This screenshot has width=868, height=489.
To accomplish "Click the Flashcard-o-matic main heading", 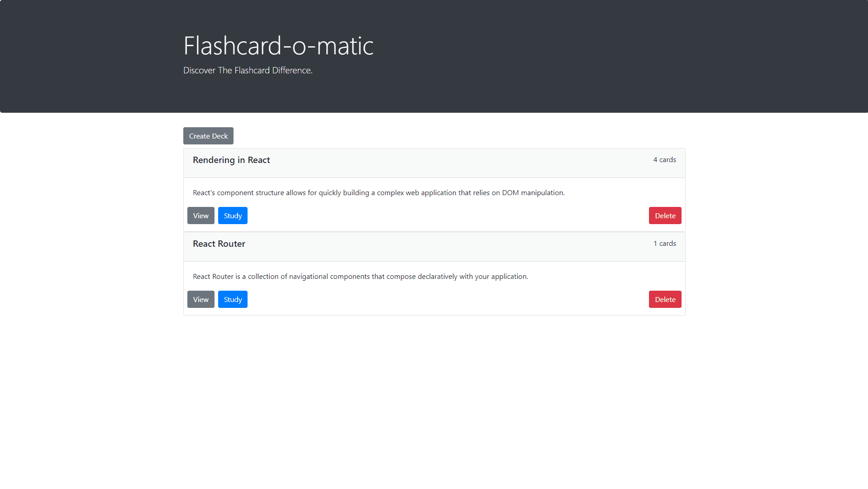I will click(x=278, y=46).
